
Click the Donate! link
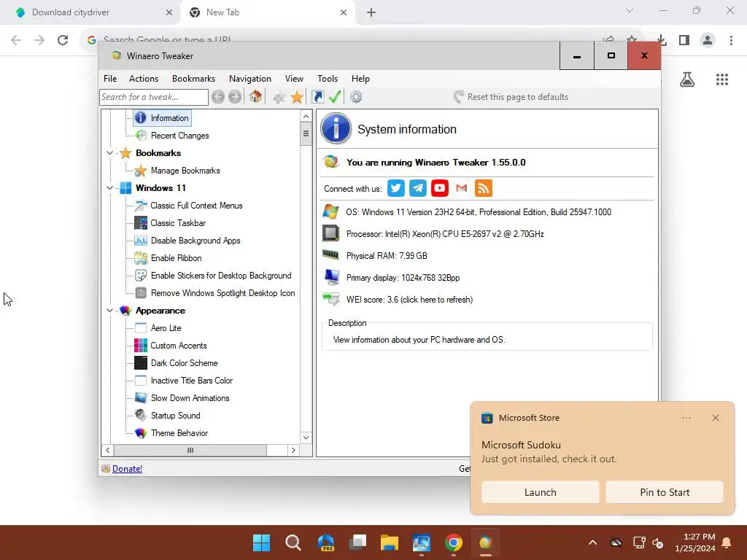(x=127, y=469)
